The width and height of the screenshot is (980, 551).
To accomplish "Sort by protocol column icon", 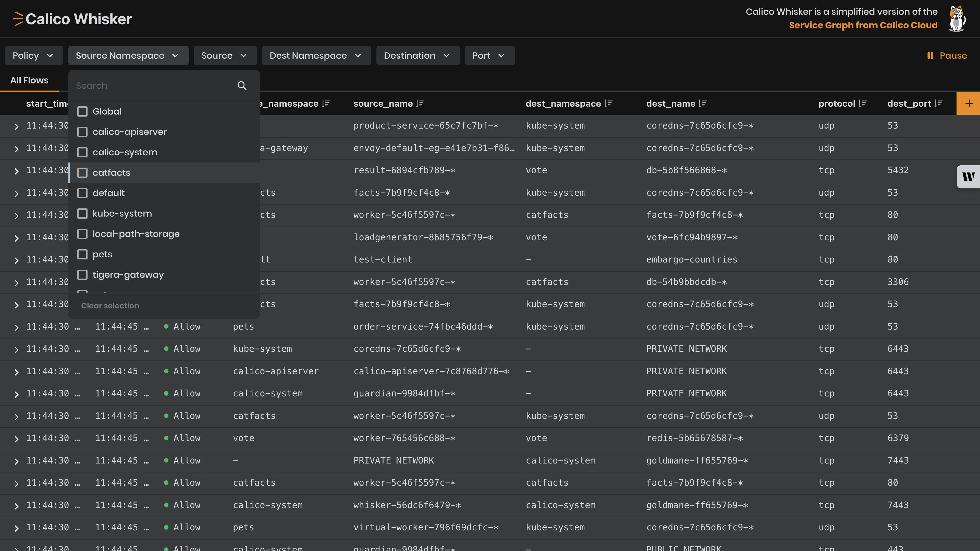I will 862,103.
